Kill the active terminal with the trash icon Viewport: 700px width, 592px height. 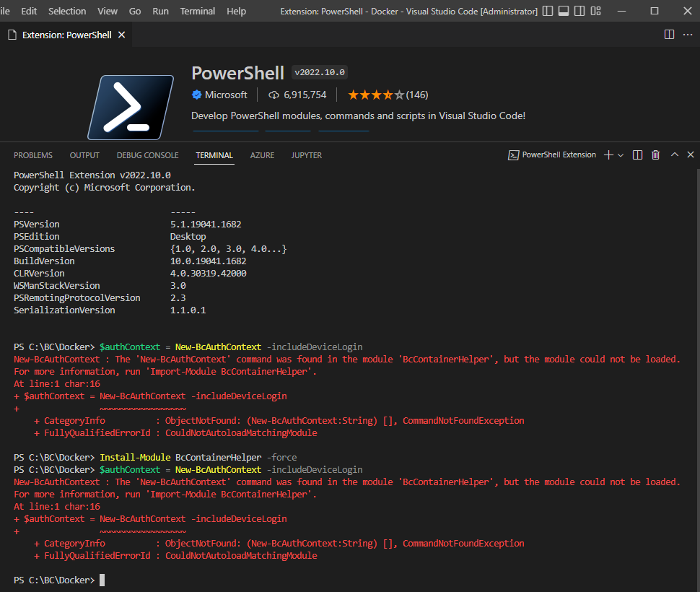[x=655, y=154]
